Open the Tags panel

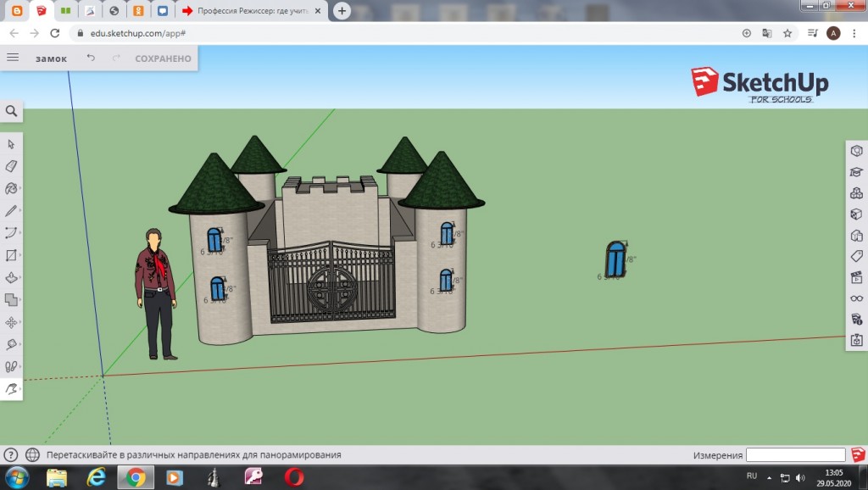pyautogui.click(x=856, y=256)
